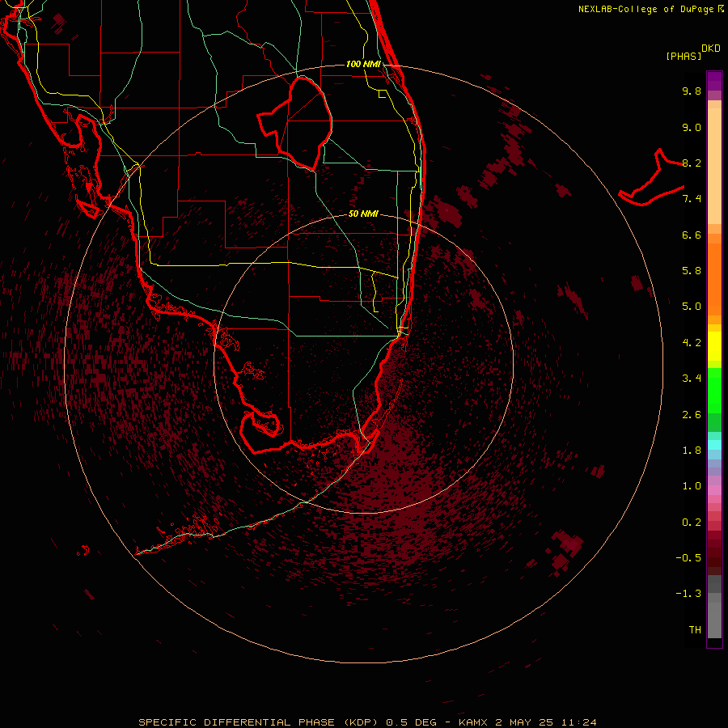Click the red island outline east of Florida
728x728 pixels.
tap(651, 178)
